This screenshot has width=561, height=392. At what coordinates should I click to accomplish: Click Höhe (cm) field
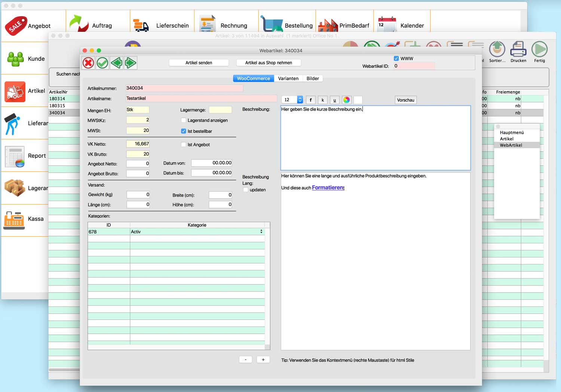click(220, 205)
